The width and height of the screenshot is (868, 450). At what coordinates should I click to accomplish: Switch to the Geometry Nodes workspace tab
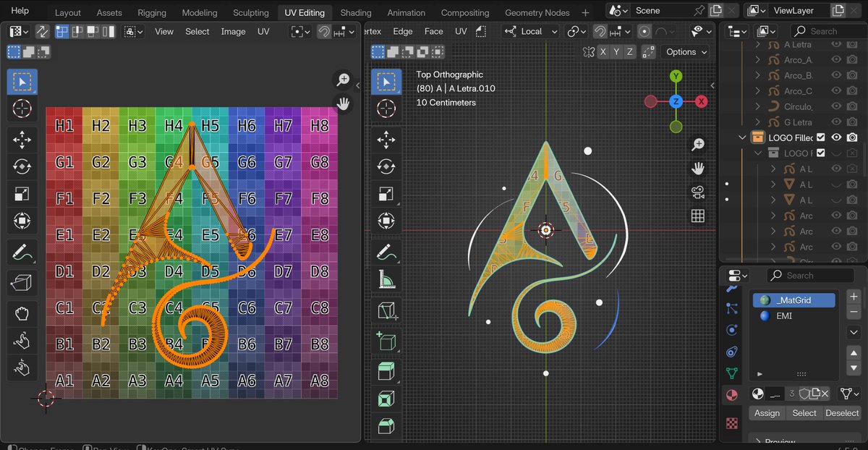click(x=537, y=12)
